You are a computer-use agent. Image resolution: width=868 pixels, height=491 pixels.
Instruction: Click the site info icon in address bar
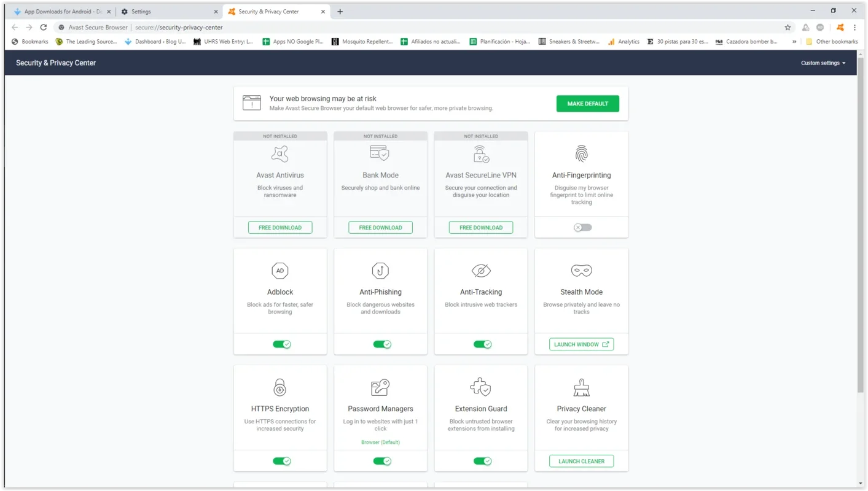pyautogui.click(x=61, y=28)
